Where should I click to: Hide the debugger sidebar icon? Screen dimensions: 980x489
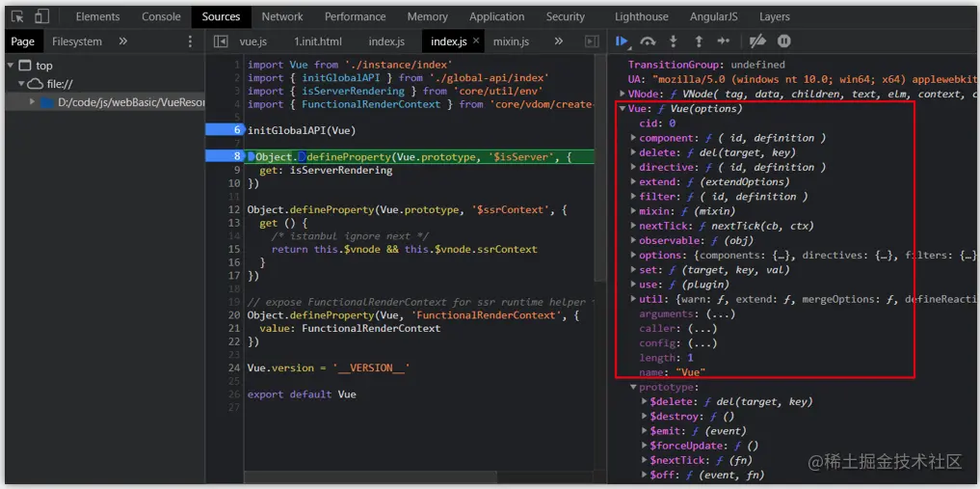(592, 41)
